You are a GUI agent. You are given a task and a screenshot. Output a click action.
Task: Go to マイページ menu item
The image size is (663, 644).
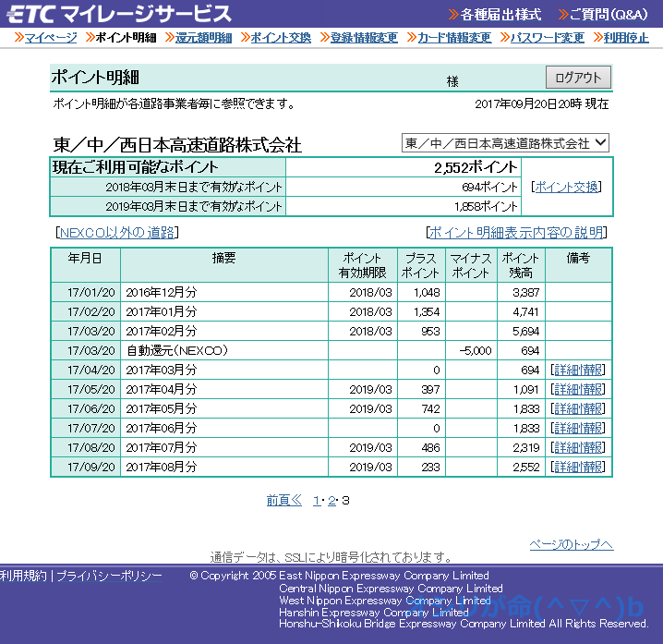point(50,38)
